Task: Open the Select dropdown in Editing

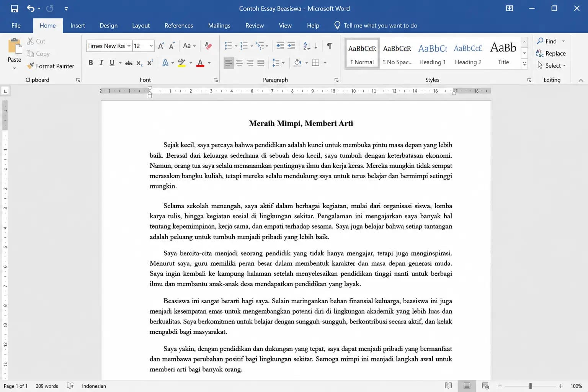Action: pyautogui.click(x=552, y=65)
